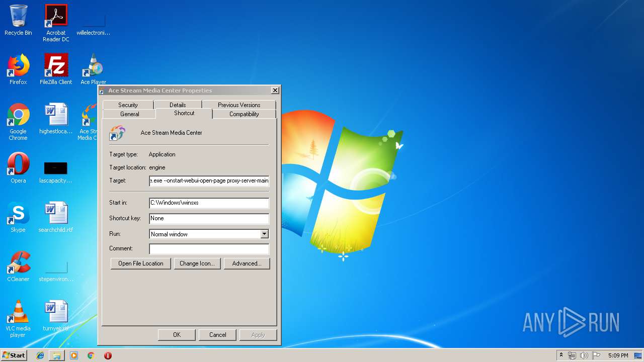The height and width of the screenshot is (362, 644).
Task: Click in the Shortcut key field
Action: coord(209,218)
